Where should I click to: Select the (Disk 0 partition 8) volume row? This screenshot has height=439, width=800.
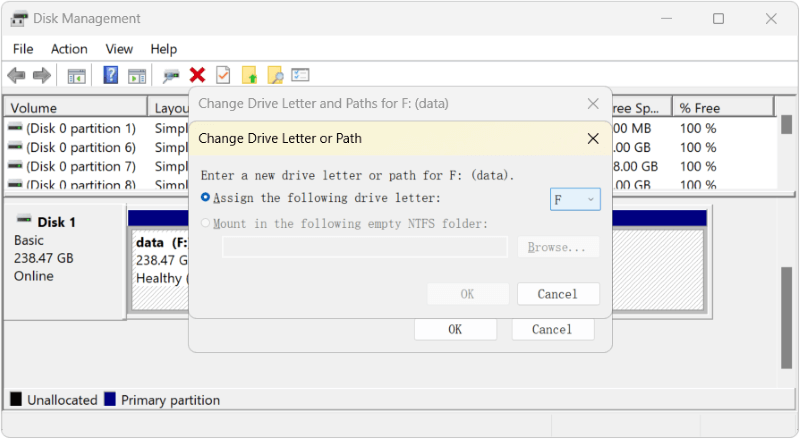pyautogui.click(x=81, y=184)
